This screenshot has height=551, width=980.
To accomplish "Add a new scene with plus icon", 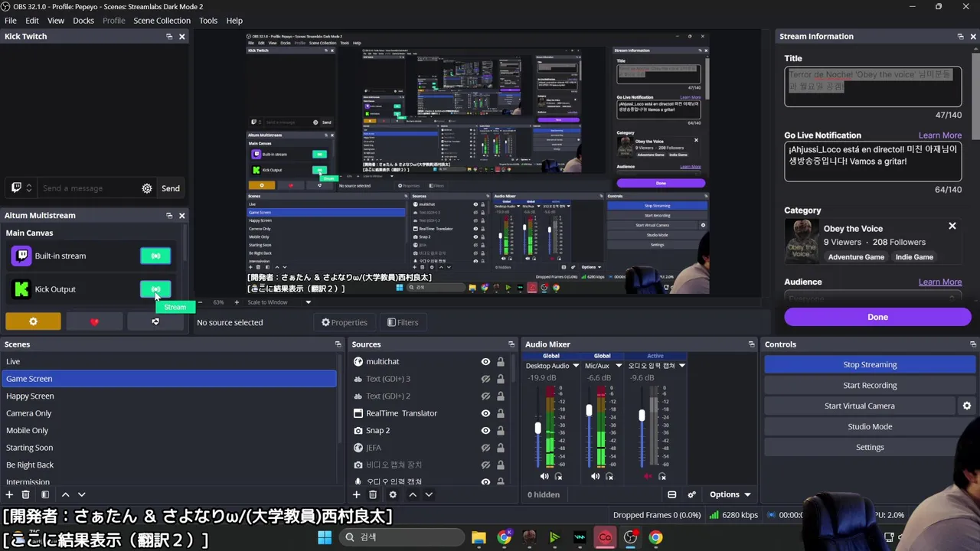I will [9, 494].
